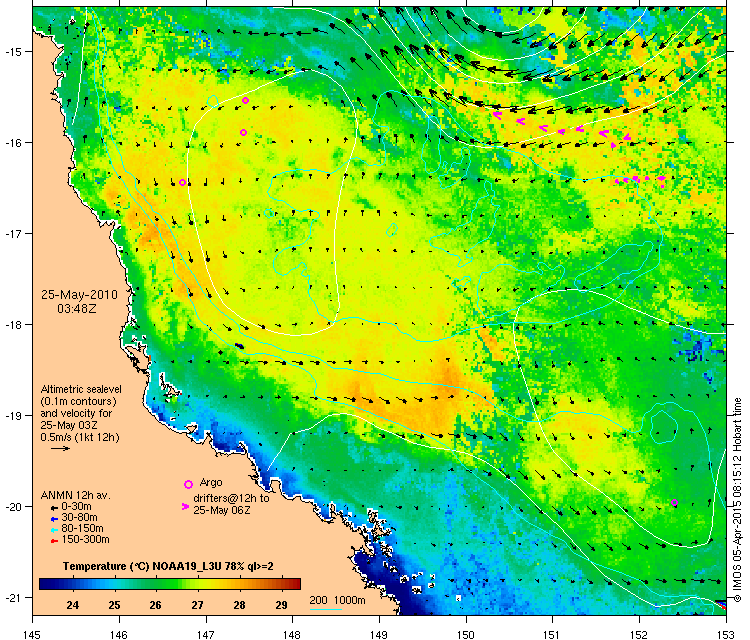The height and width of the screenshot is (640, 750).
Task: Click the colorbar tick label 24
Action: [x=73, y=606]
